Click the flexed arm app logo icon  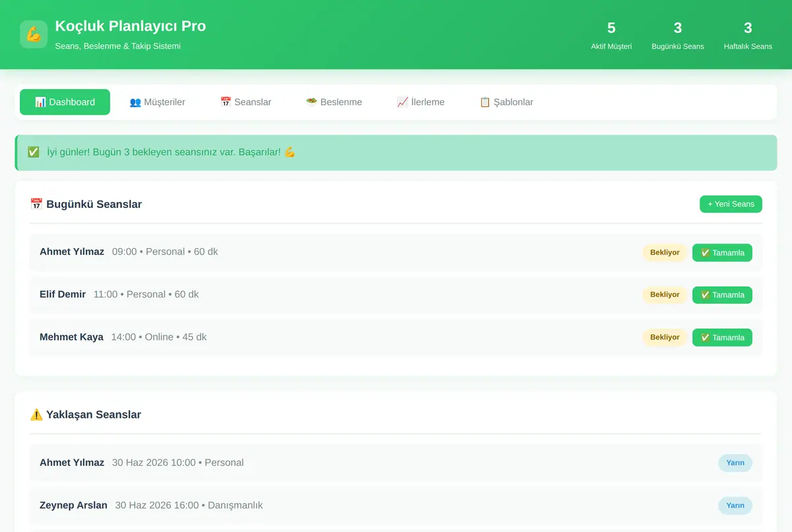point(34,34)
